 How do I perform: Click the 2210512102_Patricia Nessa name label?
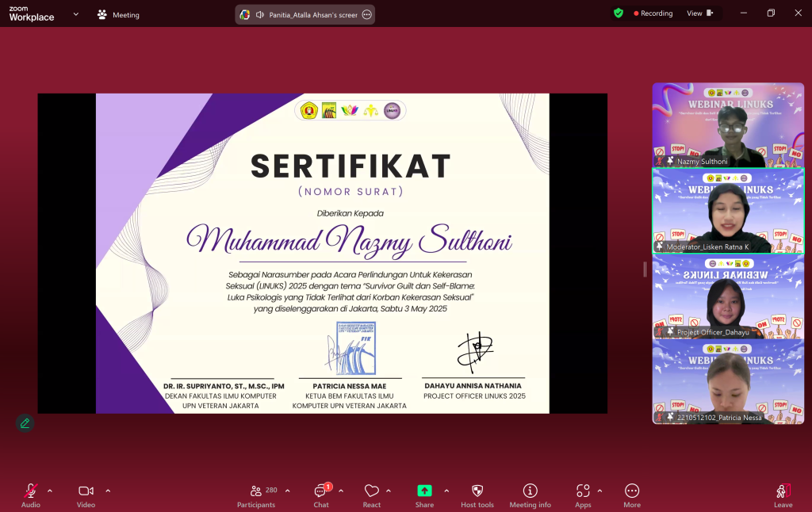pos(719,417)
